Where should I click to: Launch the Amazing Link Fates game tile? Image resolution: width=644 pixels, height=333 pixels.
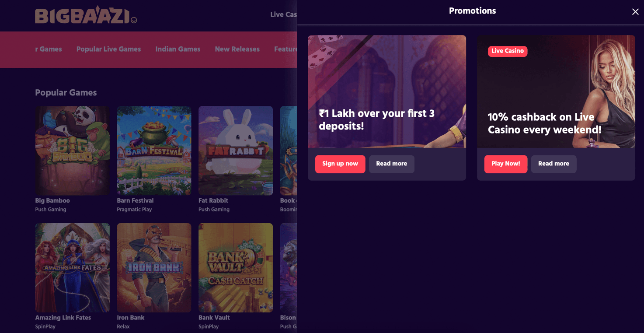point(73,268)
